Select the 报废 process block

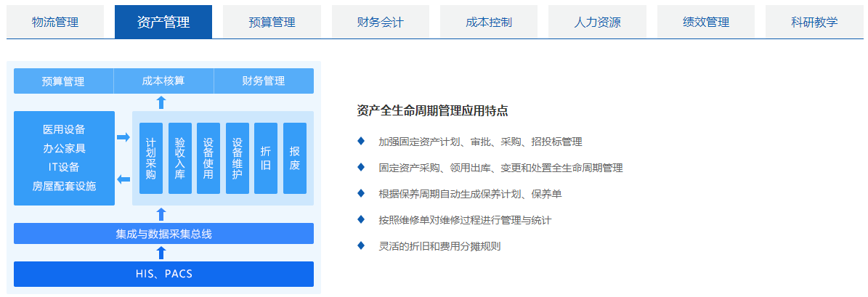click(x=294, y=158)
